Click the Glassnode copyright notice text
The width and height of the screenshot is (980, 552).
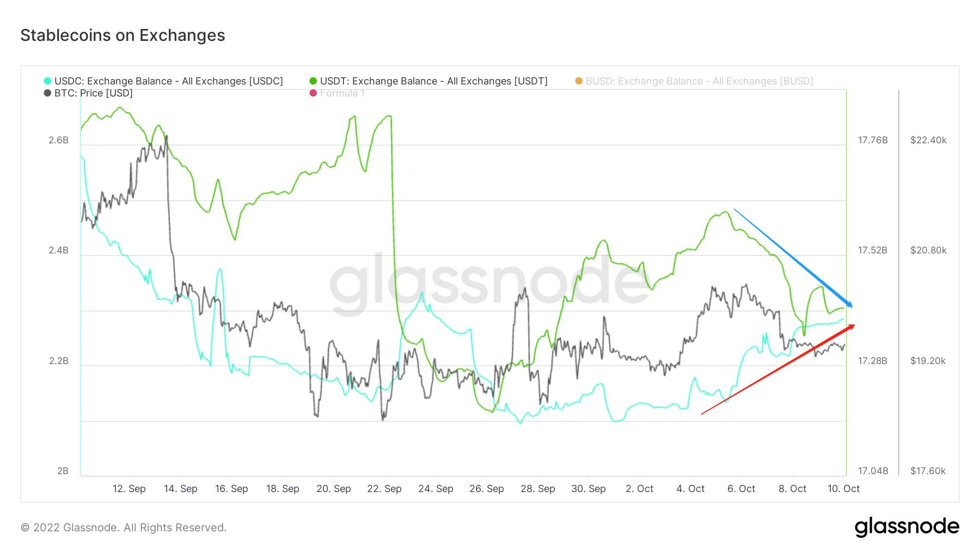pyautogui.click(x=124, y=527)
